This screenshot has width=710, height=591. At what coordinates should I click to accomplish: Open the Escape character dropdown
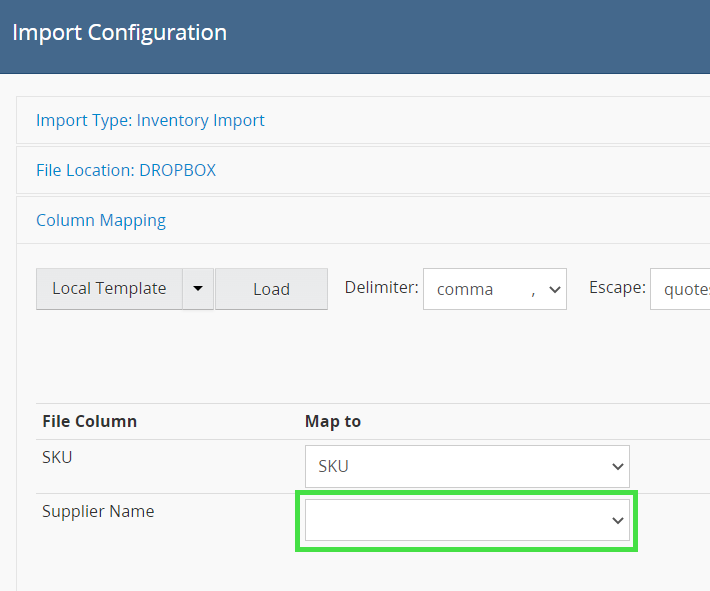coord(680,289)
